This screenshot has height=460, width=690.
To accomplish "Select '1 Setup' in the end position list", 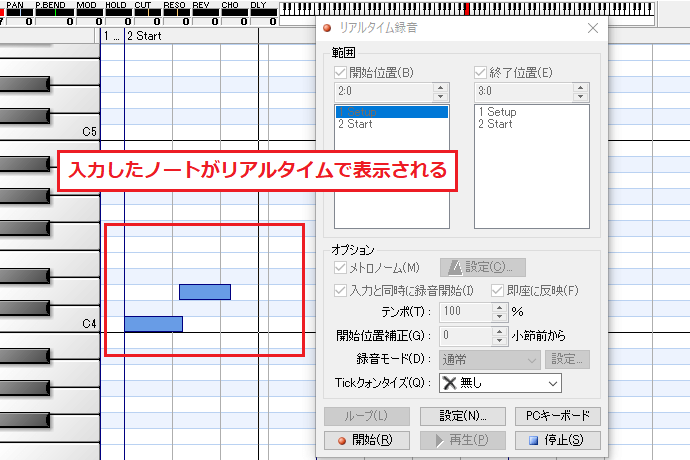I will [497, 113].
